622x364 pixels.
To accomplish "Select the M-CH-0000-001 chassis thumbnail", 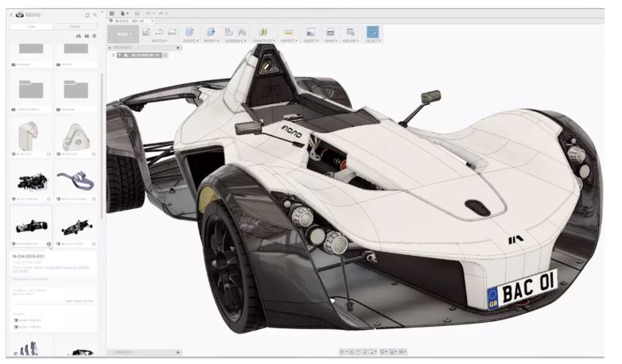I will pyautogui.click(x=31, y=227).
